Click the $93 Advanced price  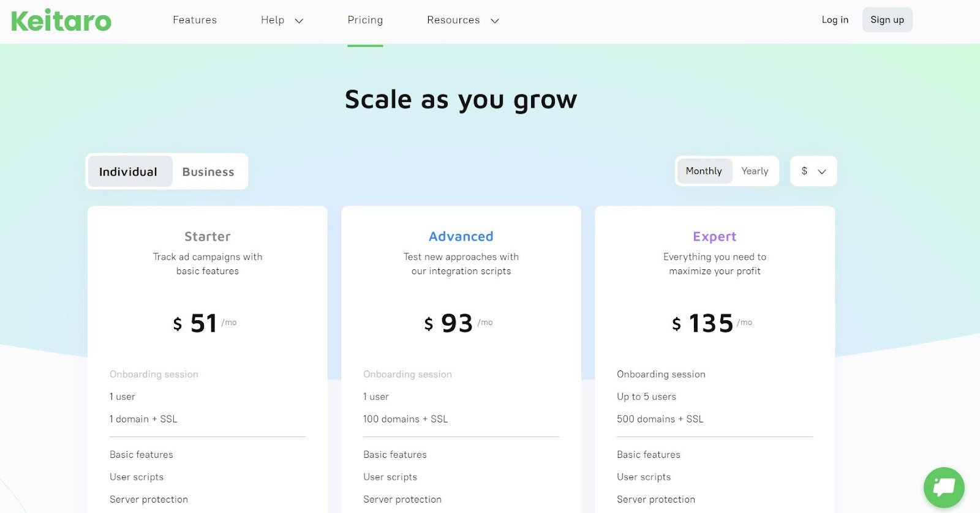click(457, 323)
